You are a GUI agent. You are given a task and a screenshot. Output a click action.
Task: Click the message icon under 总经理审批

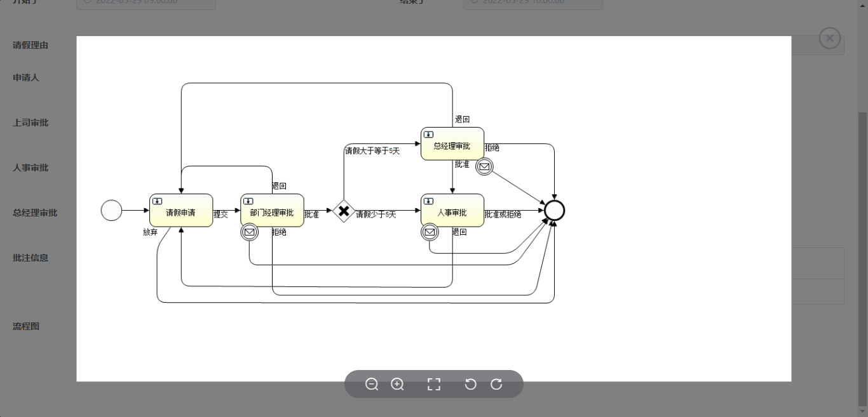(484, 167)
